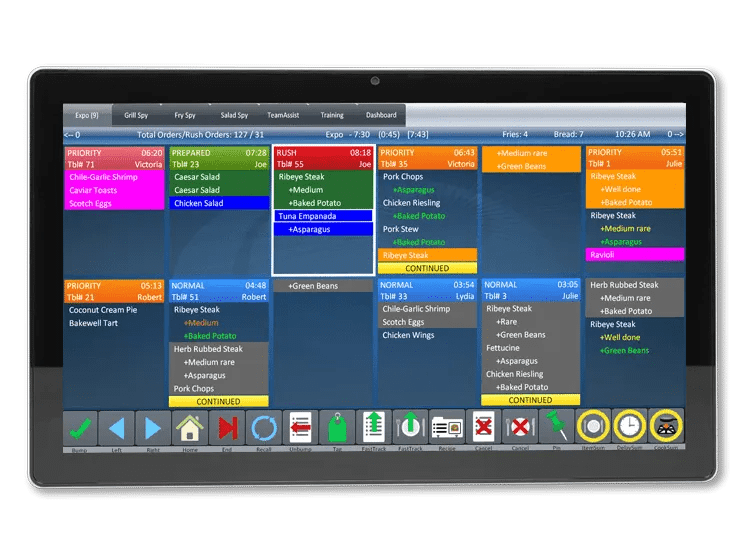
Task: Select Scotch Eggs in Tbl# 33
Action: [x=427, y=322]
